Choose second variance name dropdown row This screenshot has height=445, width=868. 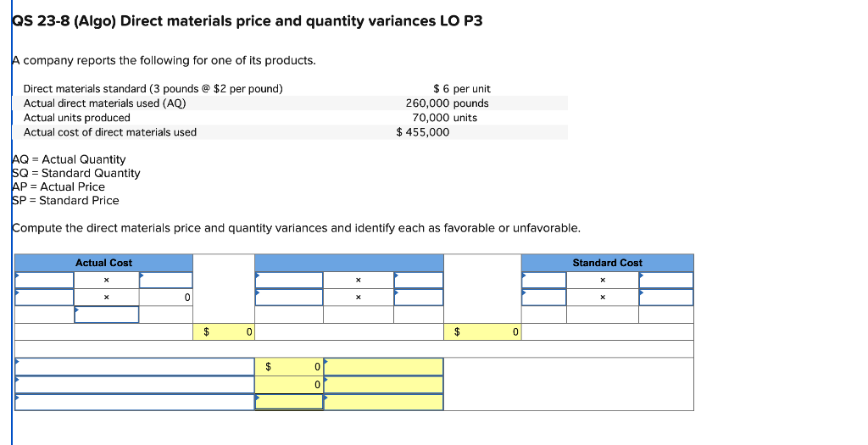click(135, 384)
